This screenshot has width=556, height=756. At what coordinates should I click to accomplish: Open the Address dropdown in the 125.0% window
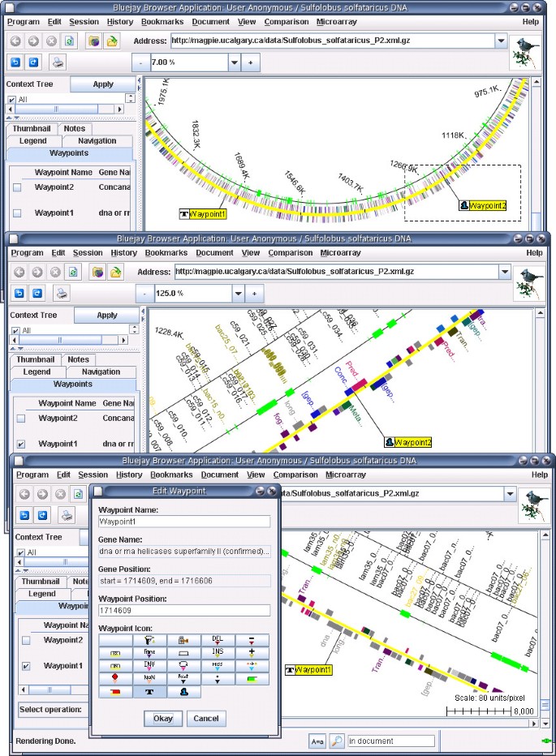(x=505, y=272)
